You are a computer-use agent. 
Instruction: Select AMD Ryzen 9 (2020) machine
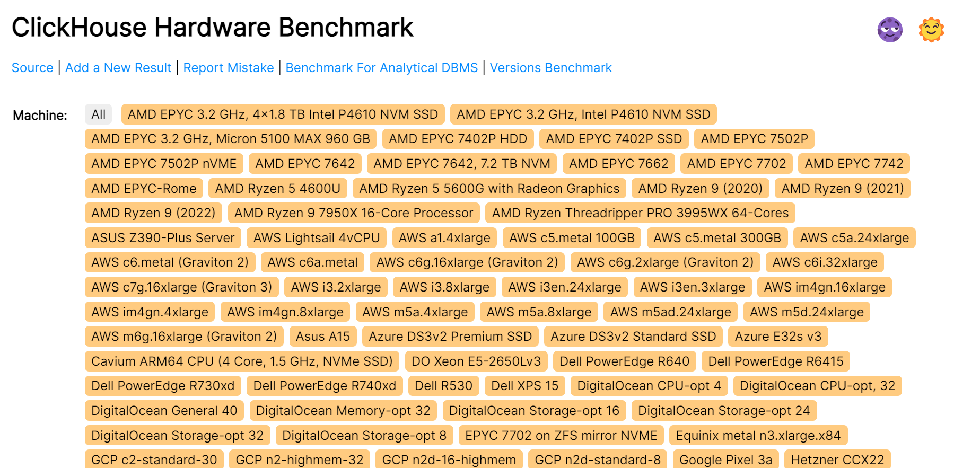701,189
